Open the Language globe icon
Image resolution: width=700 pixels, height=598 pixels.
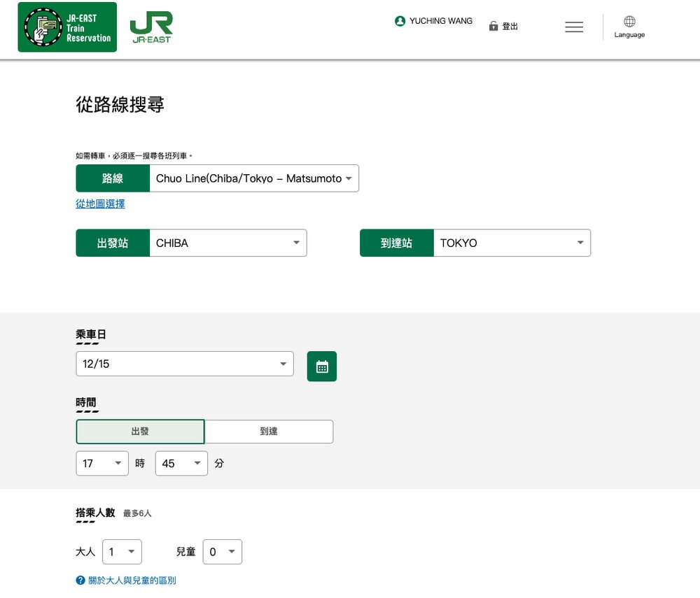tap(629, 22)
